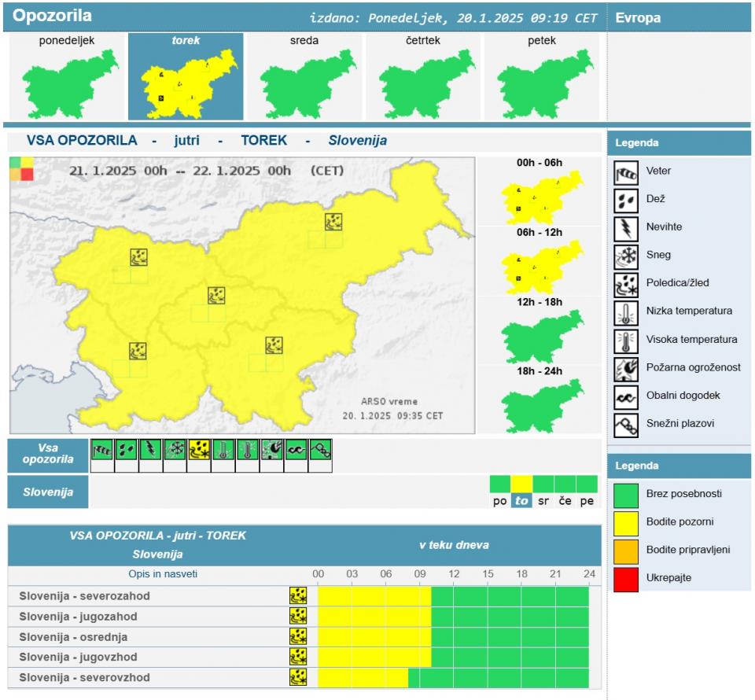The height and width of the screenshot is (700, 755).
Task: Select the 'Slovenija - severozahod' table row
Action: pos(85,596)
